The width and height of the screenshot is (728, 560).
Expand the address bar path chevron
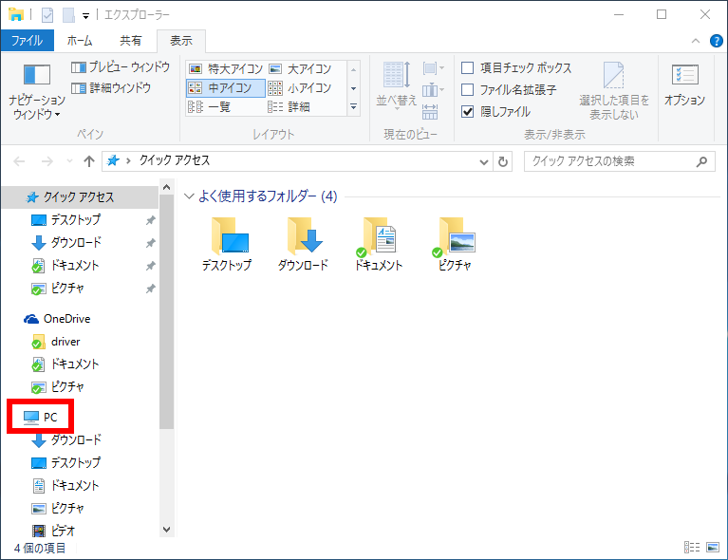128,161
